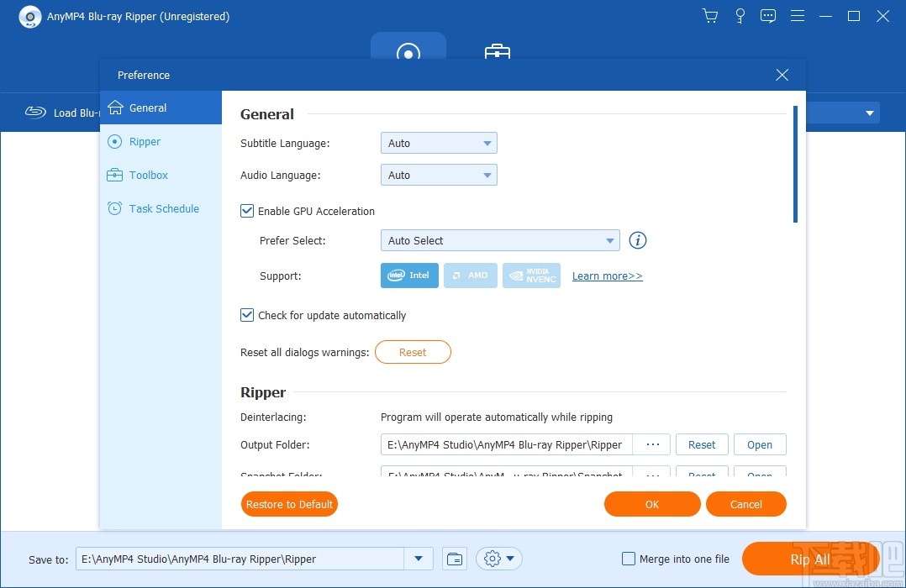The image size is (906, 588).
Task: Click the AnyMP4 app logo icon
Action: pyautogui.click(x=30, y=16)
